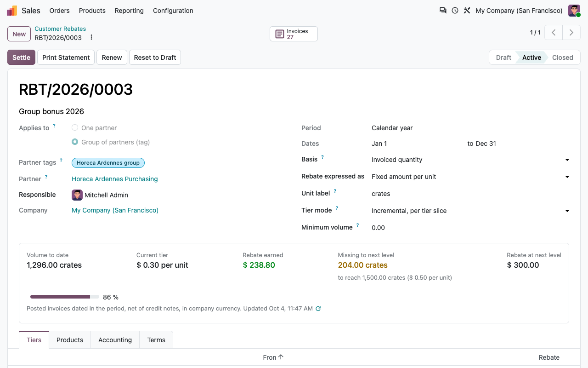
Task: Select the One partner radio option
Action: (x=75, y=128)
